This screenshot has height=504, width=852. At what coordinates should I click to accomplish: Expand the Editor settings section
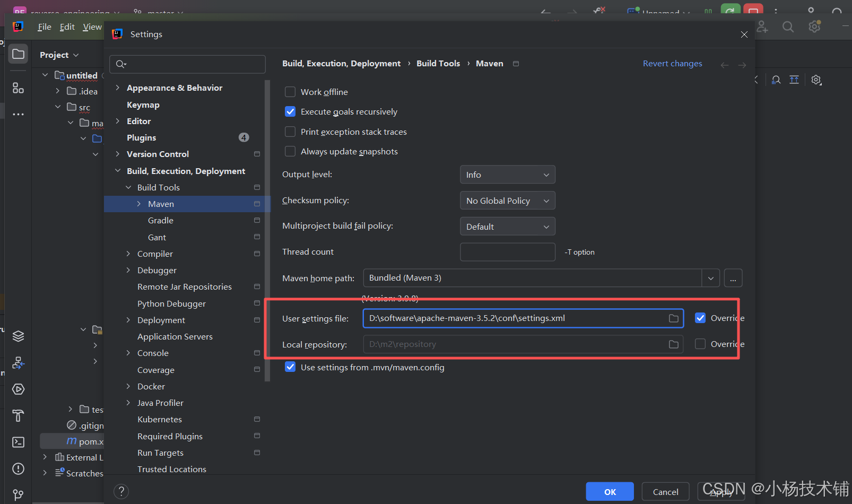point(118,121)
